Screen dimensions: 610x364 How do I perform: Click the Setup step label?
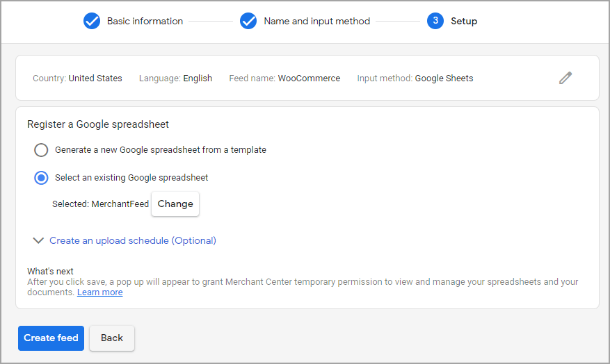[464, 21]
